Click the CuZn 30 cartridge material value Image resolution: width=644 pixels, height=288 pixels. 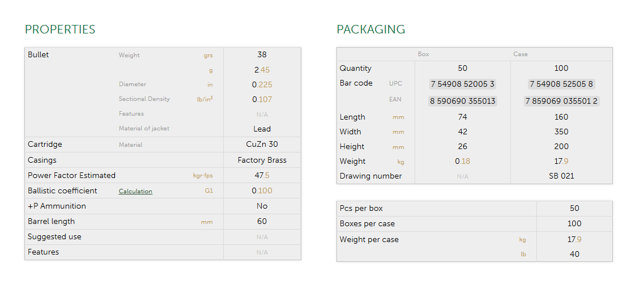tap(262, 145)
